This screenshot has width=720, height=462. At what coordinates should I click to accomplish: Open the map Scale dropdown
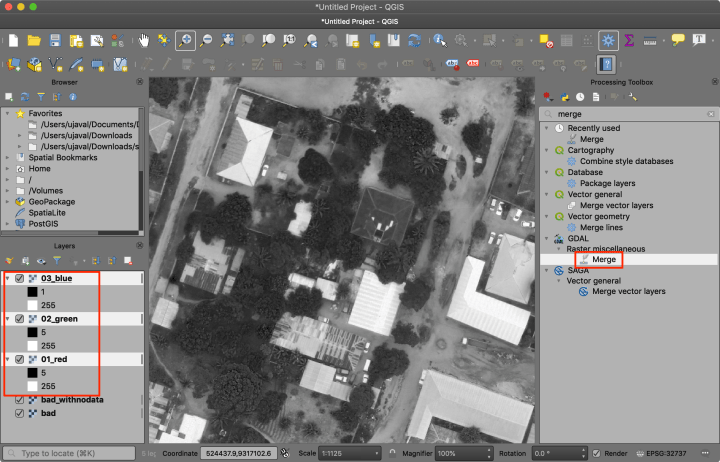click(375, 452)
